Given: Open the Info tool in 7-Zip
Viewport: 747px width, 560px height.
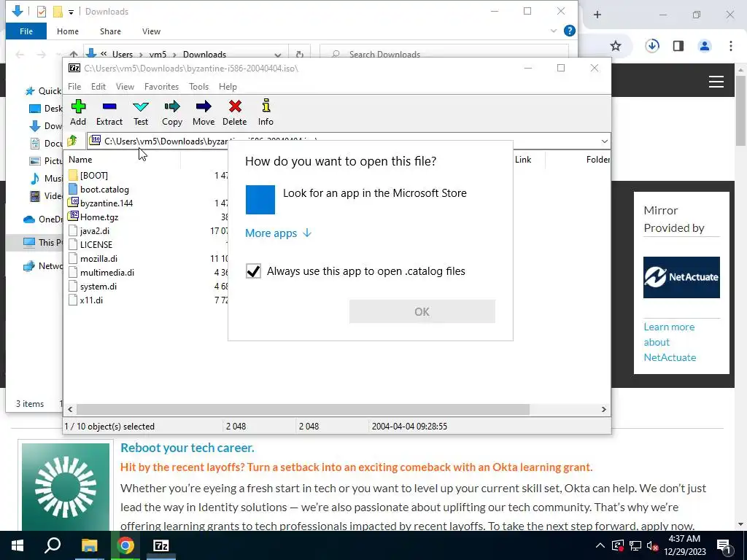Looking at the screenshot, I should click(266, 112).
